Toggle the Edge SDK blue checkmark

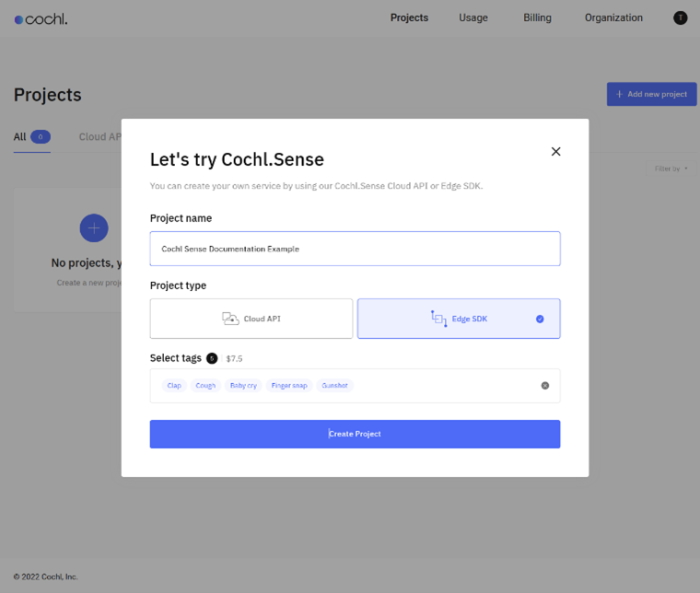[x=540, y=320]
